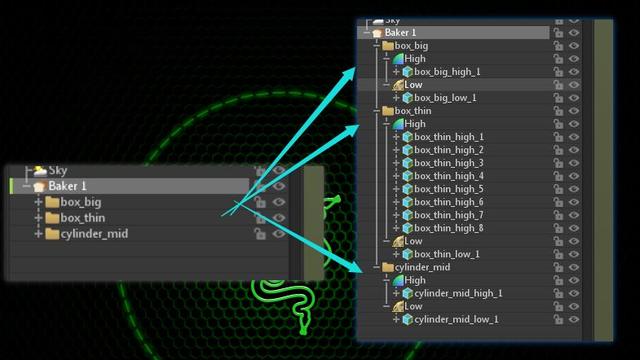This screenshot has width=640, height=360.
Task: Toggle lock on box_thin_low_1 row
Action: 558,254
